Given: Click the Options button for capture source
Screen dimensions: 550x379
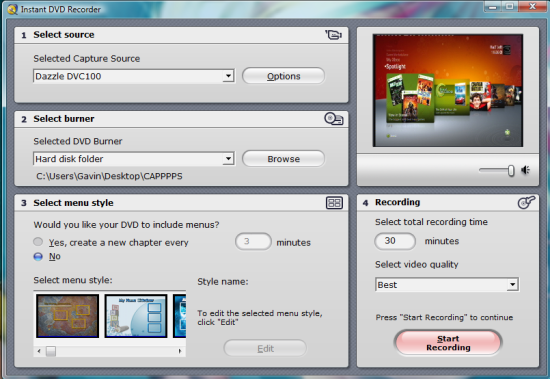Looking at the screenshot, I should click(283, 76).
